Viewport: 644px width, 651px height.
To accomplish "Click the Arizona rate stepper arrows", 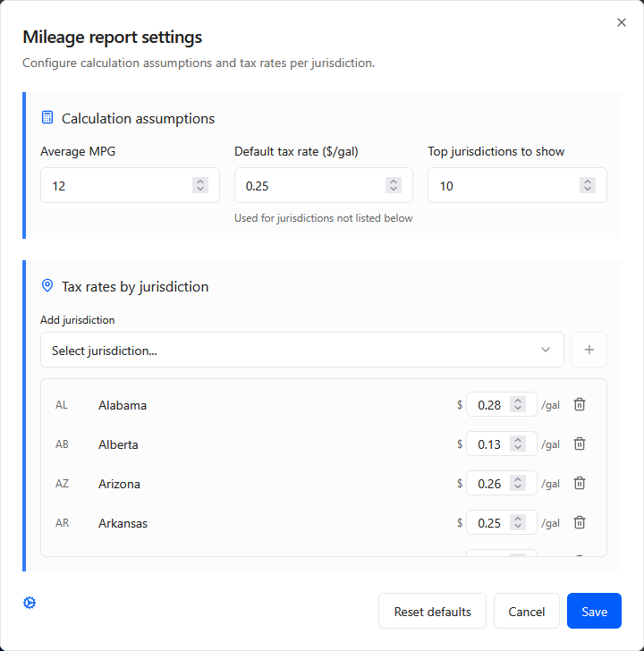I will click(x=518, y=483).
